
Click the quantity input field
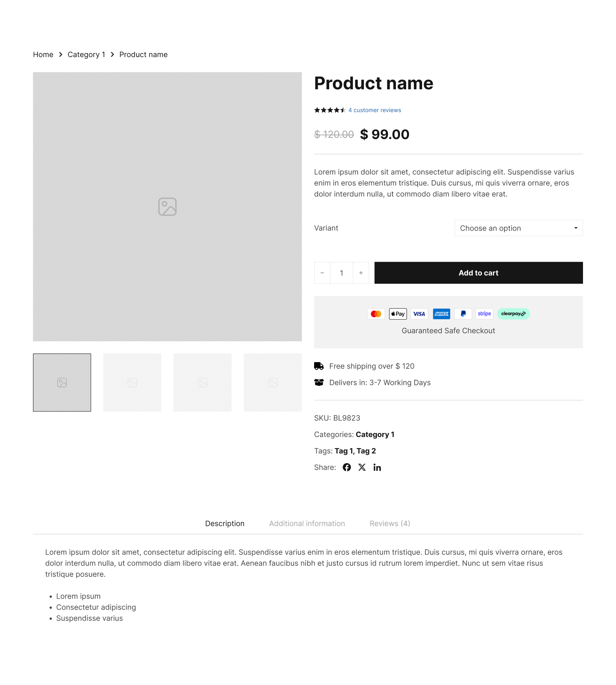click(341, 273)
